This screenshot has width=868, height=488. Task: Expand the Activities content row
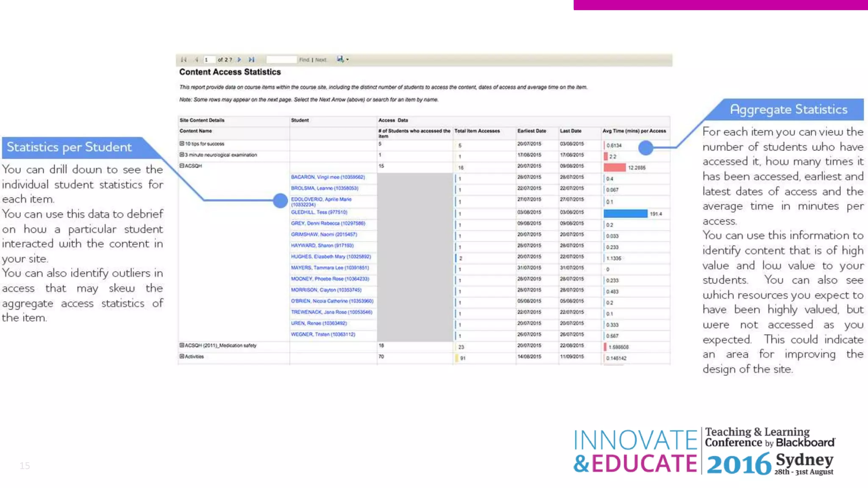[x=182, y=356]
